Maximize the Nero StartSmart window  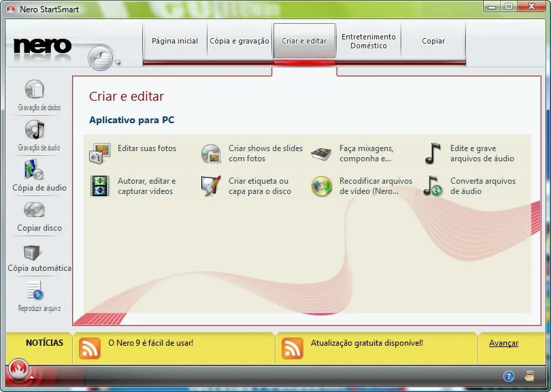tap(508, 6)
